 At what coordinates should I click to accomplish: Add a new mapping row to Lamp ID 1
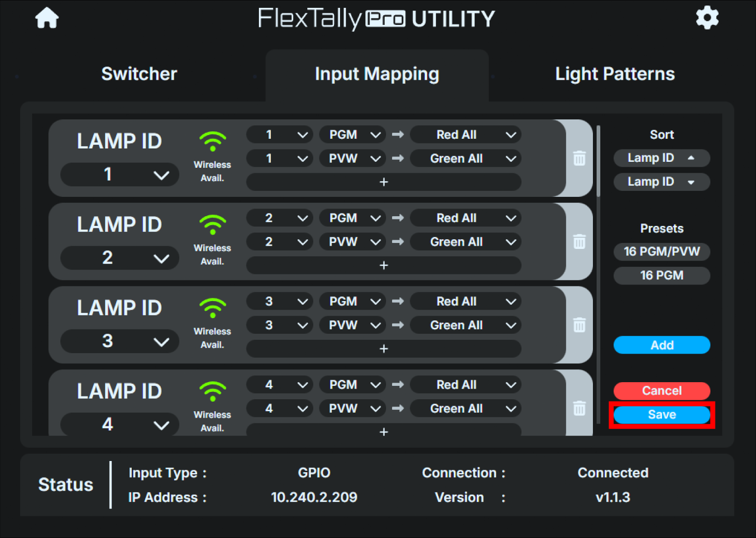384,182
